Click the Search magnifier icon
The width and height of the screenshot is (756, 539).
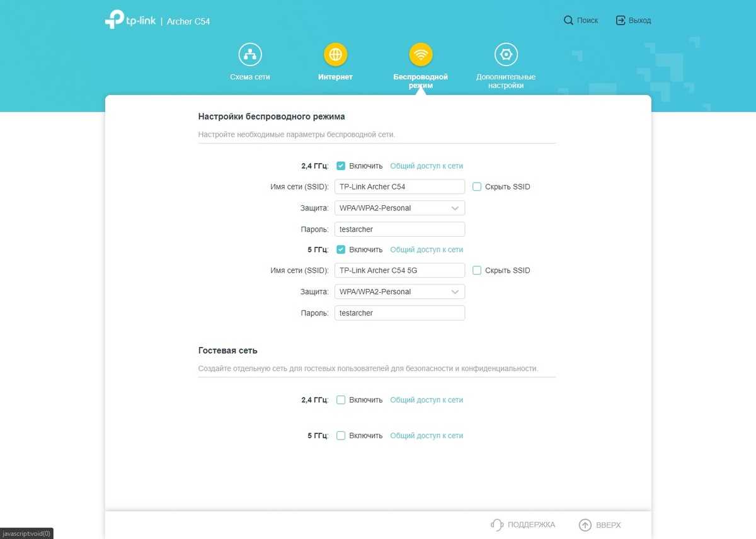tap(568, 20)
